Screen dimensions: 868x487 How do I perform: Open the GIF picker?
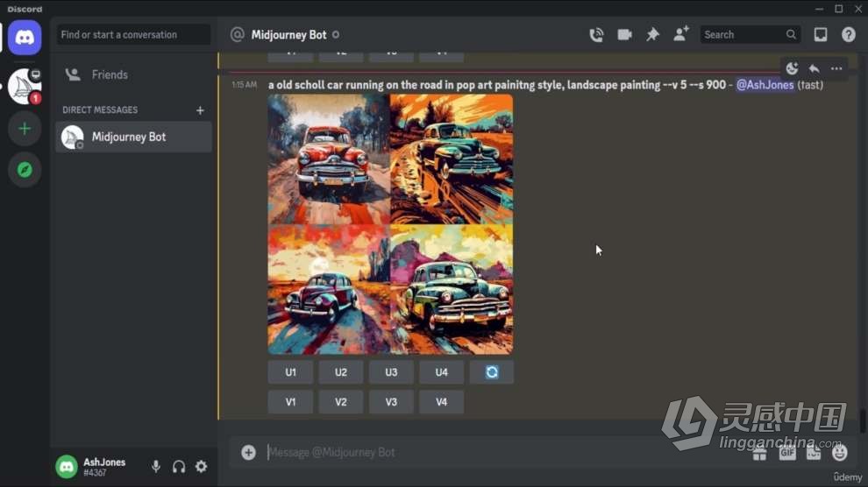tap(786, 454)
